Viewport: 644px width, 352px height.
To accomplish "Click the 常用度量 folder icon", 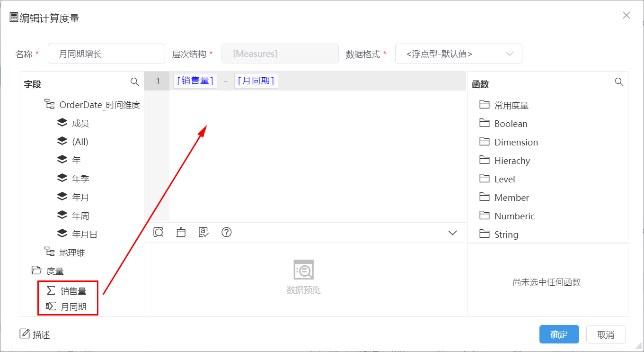I will coord(484,104).
